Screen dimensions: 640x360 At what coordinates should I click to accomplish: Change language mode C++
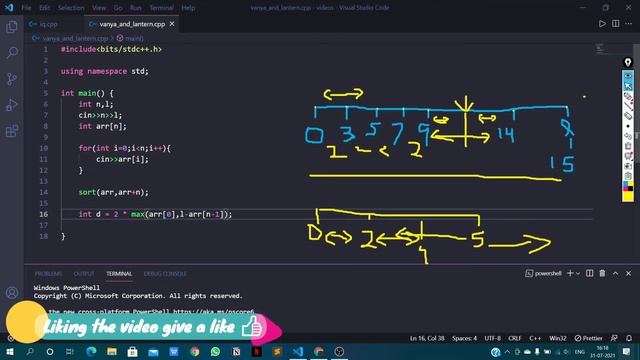click(535, 338)
